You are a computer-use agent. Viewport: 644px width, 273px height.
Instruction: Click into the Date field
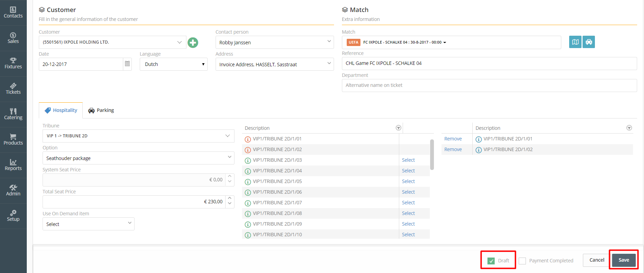coord(81,64)
